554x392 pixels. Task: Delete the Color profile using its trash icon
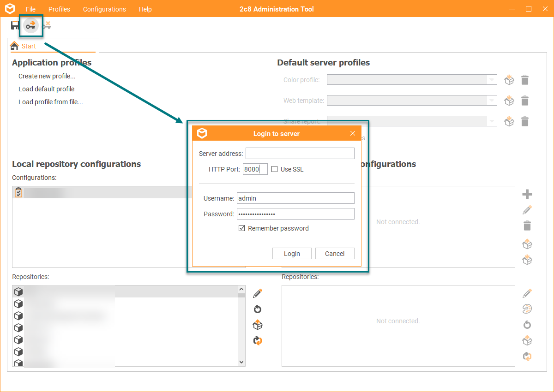point(525,80)
